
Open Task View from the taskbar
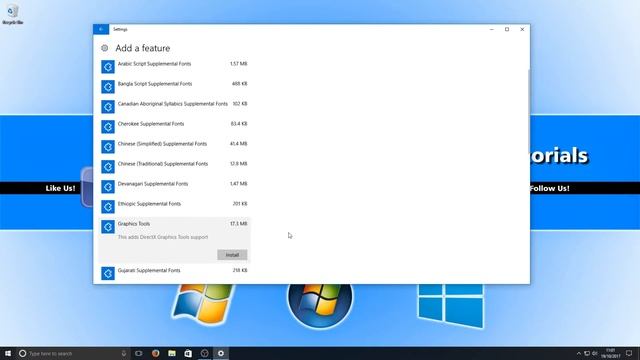pyautogui.click(x=139, y=353)
